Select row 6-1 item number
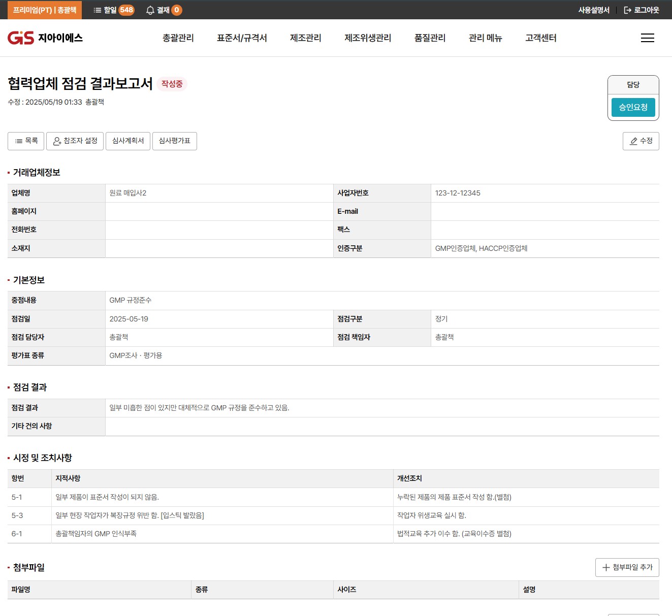This screenshot has height=616, width=672. click(x=17, y=534)
